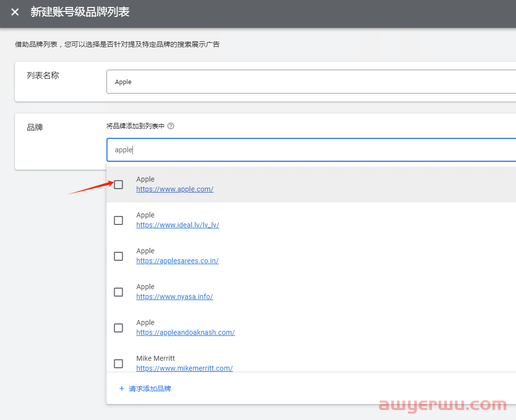Focus the brand search box with apple
This screenshot has height=420, width=516.
tap(311, 150)
